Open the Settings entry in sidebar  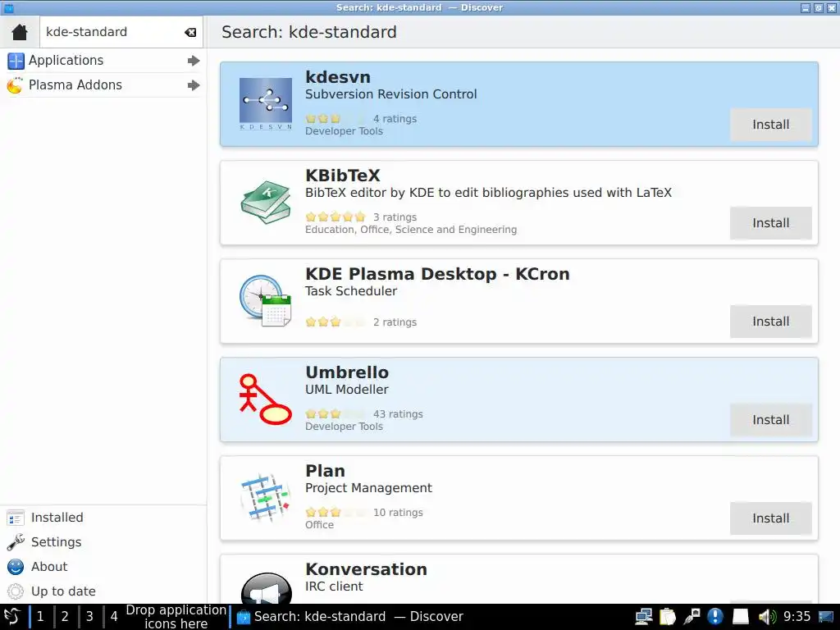(103, 542)
